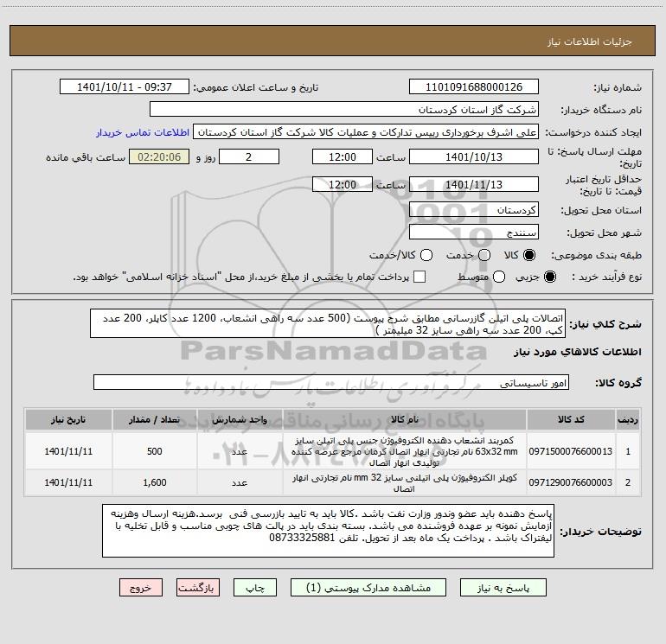The image size is (666, 644).
Task: Click the product name کمربند انشعاب دهنده الکتروفیوژن
Action: [405, 451]
